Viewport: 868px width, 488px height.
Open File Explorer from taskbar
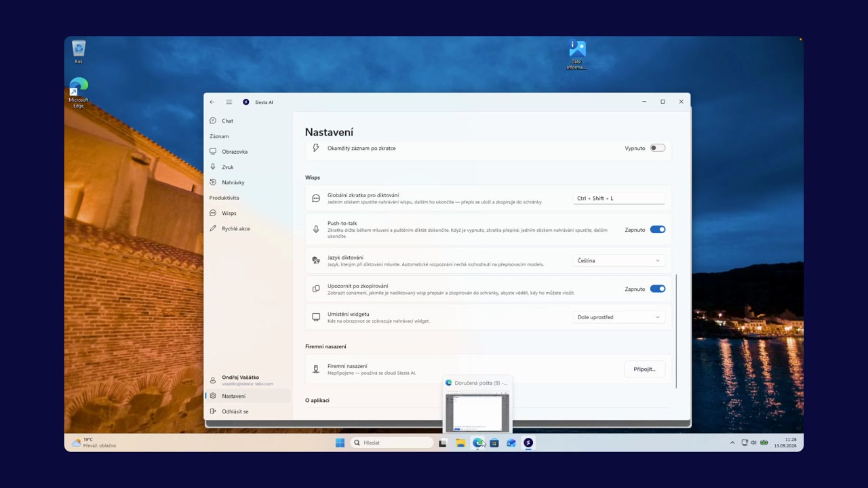460,443
